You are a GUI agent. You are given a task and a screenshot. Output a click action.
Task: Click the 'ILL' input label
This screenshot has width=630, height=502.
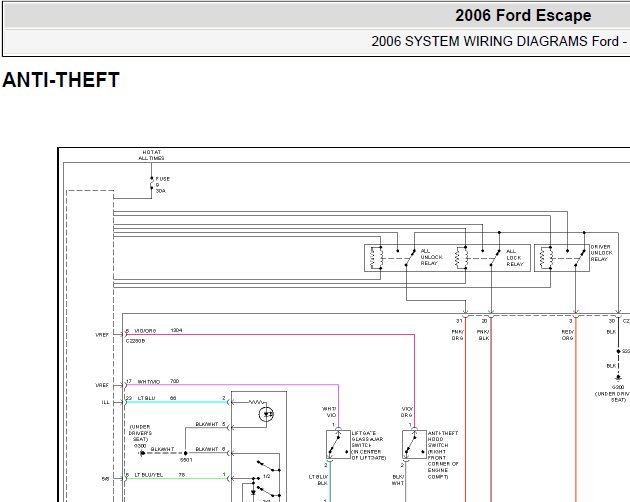(x=106, y=402)
